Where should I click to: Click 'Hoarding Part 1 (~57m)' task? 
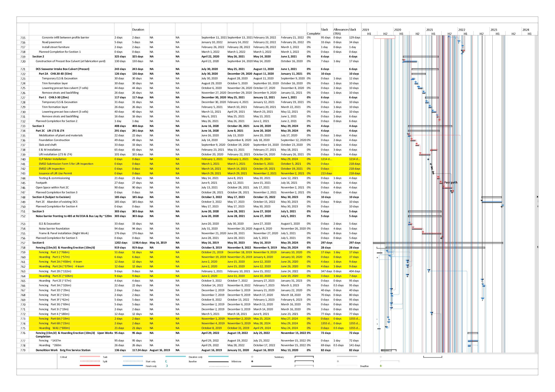click(54, 257)
